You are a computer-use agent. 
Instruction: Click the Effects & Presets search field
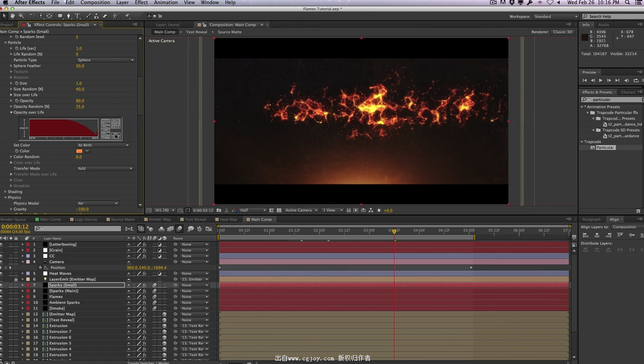tap(612, 100)
